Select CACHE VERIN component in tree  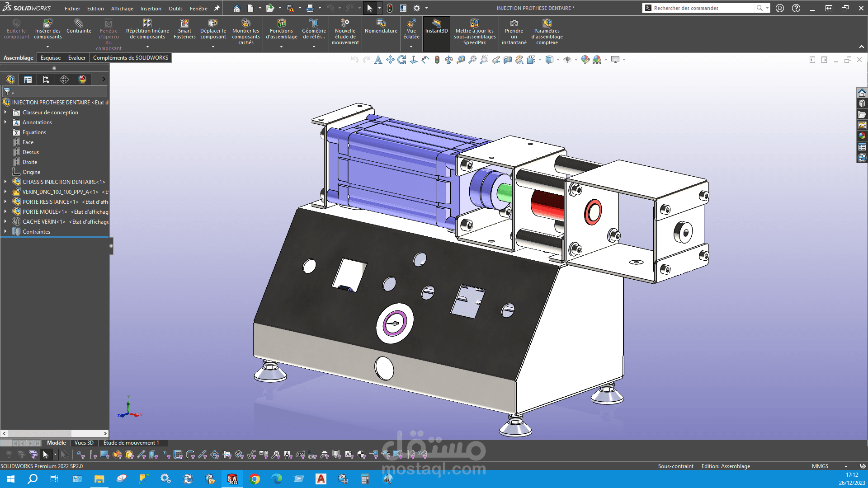61,222
